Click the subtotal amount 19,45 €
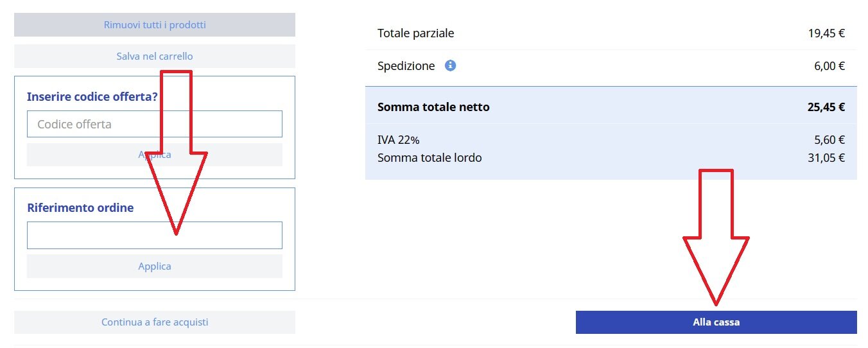Image resolution: width=868 pixels, height=348 pixels. (x=826, y=33)
